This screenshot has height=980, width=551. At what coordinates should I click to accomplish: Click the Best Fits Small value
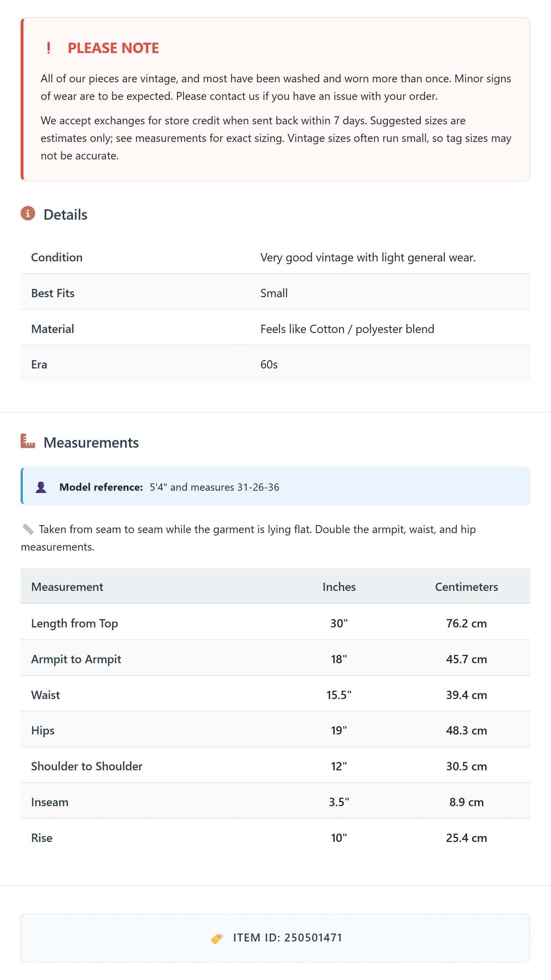(274, 293)
